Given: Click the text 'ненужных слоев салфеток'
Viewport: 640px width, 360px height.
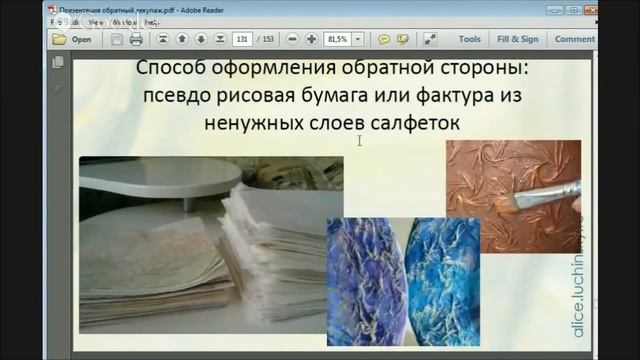Looking at the screenshot, I should click(x=332, y=123).
